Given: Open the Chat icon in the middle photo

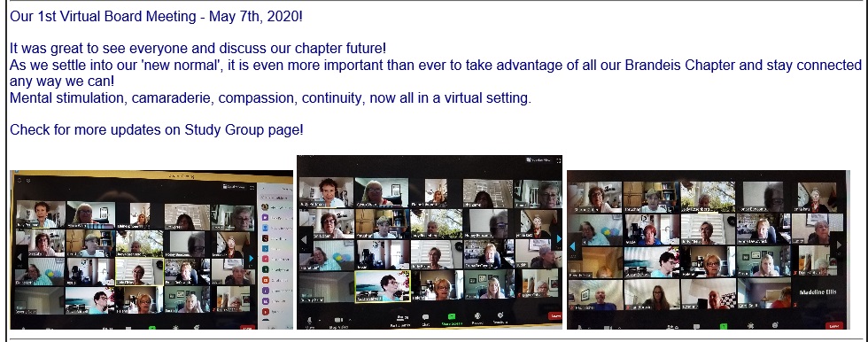Looking at the screenshot, I should coord(426,317).
